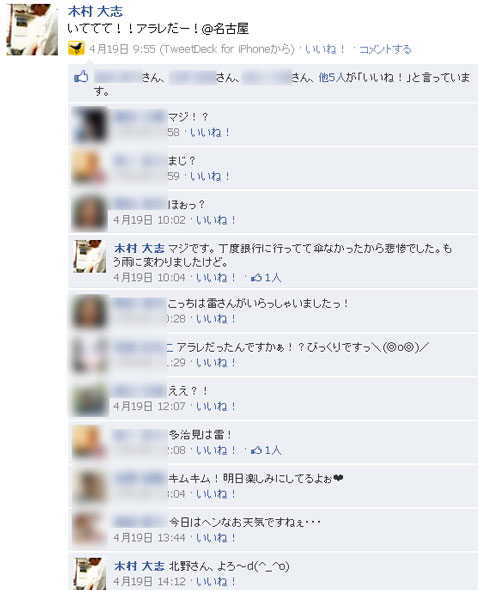The image size is (480, 590).
Task: Open 木村 大志 profile name at post top
Action: (95, 11)
